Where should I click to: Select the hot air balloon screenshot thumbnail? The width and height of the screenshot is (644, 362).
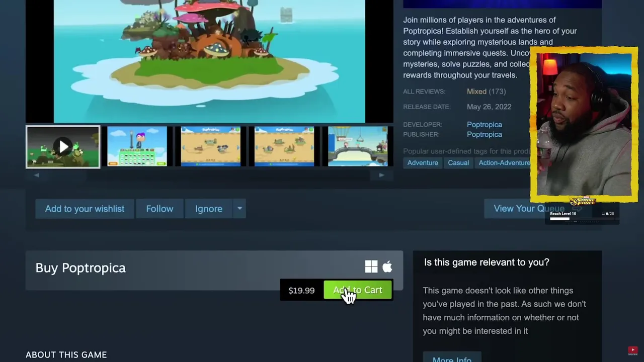358,146
